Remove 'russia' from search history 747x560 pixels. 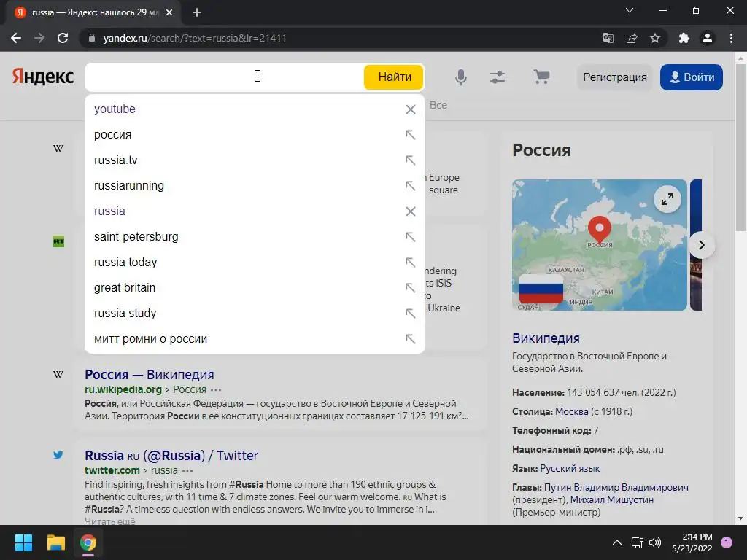[x=411, y=211]
